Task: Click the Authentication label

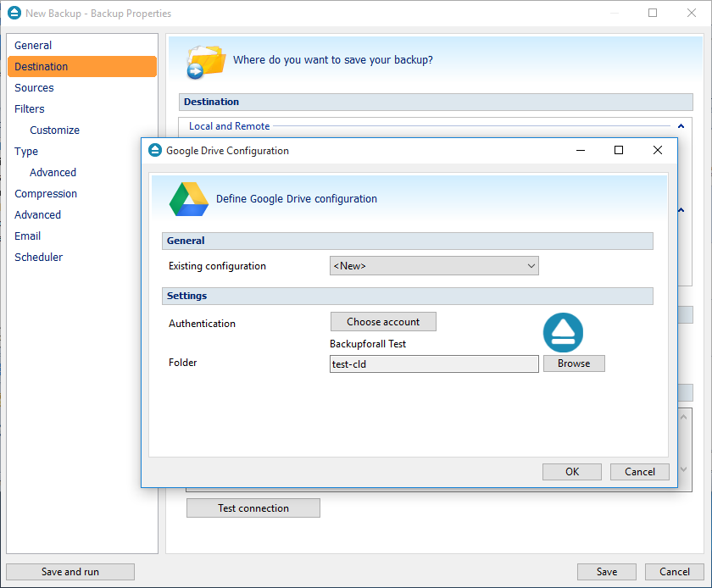Action: [202, 324]
